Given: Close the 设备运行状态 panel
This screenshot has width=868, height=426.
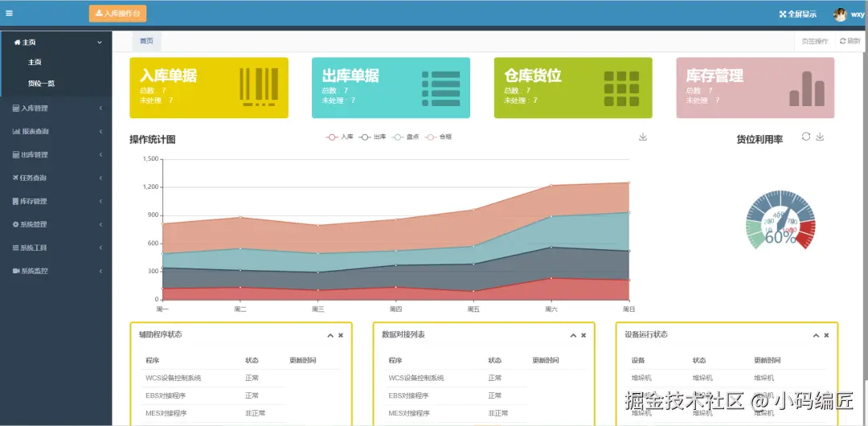Looking at the screenshot, I should pos(826,335).
